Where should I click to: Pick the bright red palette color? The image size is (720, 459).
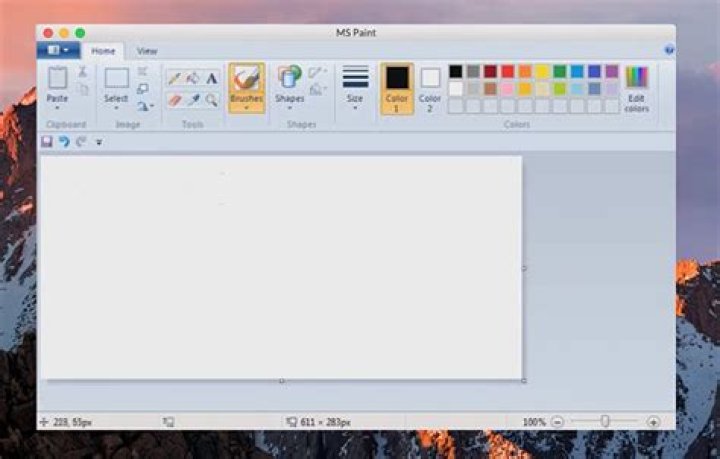[x=507, y=71]
